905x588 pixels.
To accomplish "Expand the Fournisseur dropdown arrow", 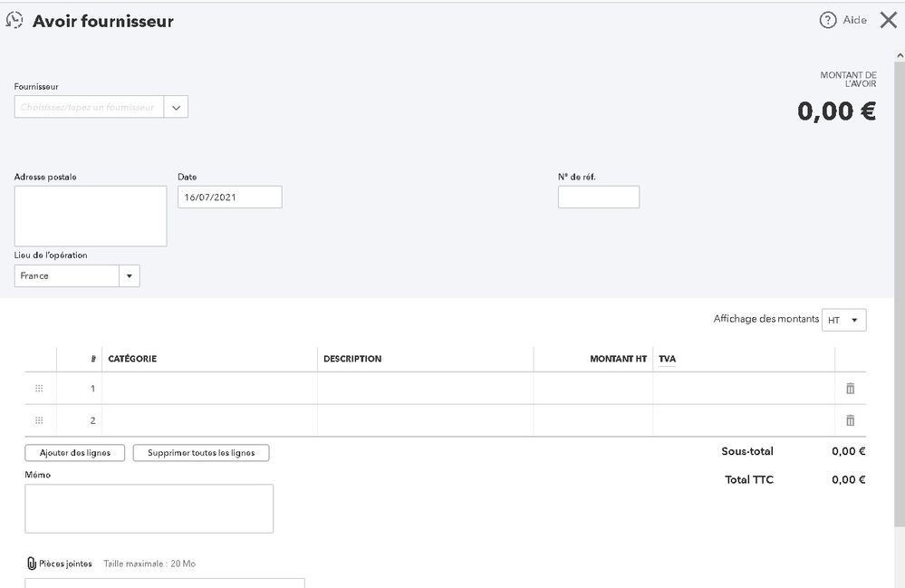I will coord(177,107).
